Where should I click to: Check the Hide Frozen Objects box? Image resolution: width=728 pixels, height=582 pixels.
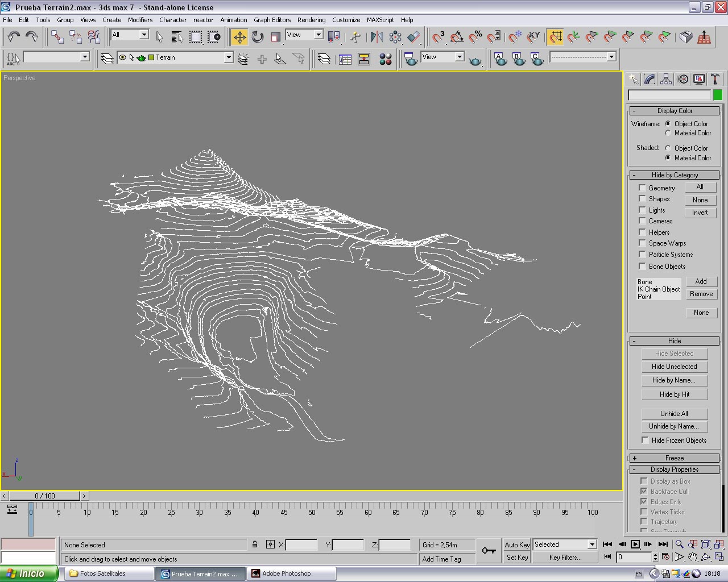tap(645, 440)
